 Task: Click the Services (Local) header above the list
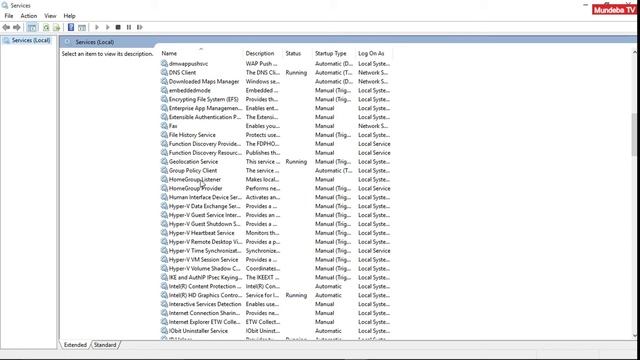pos(95,42)
